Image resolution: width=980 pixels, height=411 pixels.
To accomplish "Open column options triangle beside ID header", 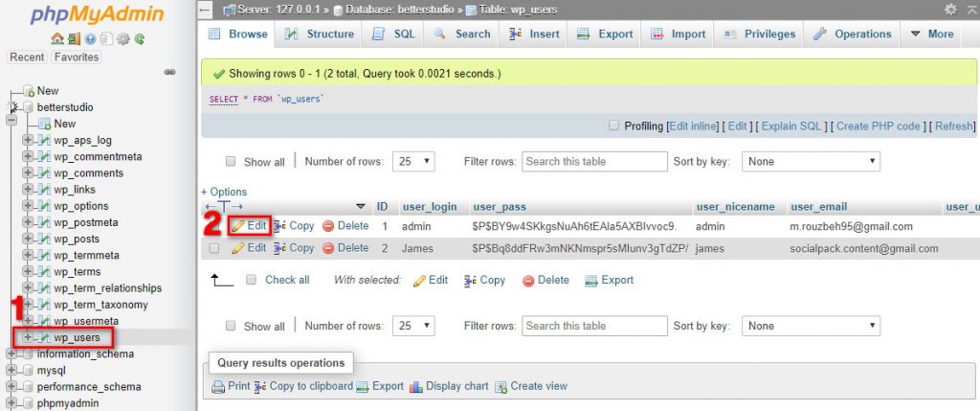I will pos(361,206).
